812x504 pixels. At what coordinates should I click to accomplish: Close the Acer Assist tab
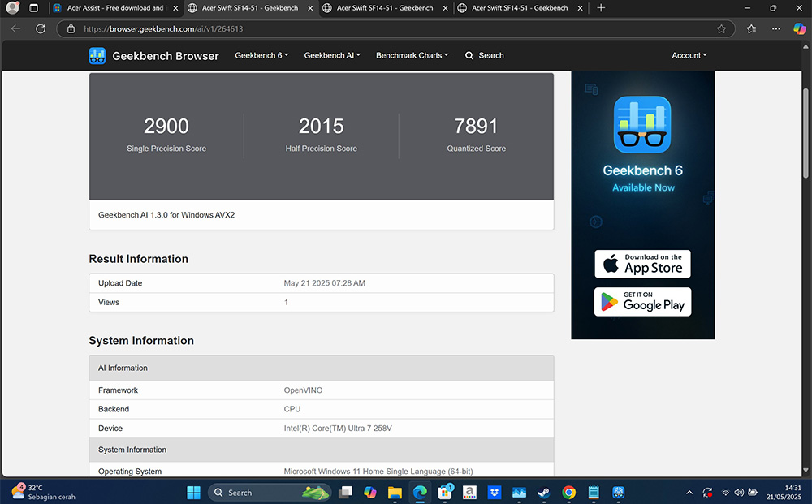tap(175, 8)
